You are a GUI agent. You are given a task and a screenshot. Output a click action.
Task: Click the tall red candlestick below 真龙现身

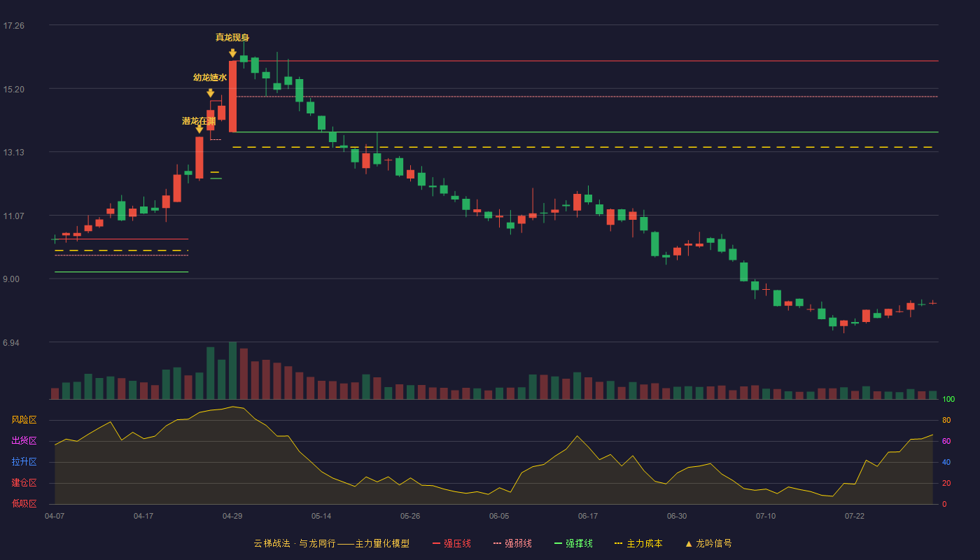pos(232,97)
